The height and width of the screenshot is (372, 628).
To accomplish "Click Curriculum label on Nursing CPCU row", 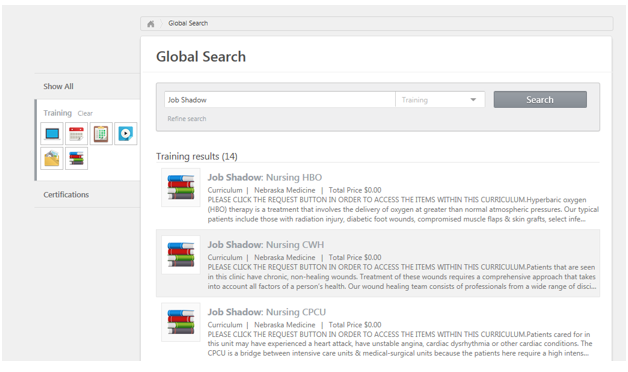I will click(225, 324).
